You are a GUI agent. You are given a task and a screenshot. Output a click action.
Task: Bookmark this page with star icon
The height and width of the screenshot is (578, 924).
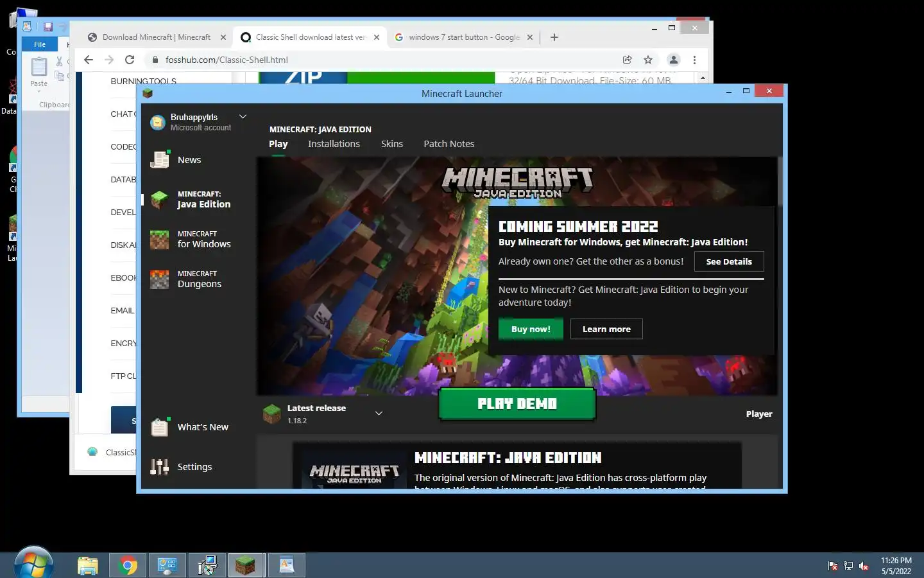tap(648, 60)
